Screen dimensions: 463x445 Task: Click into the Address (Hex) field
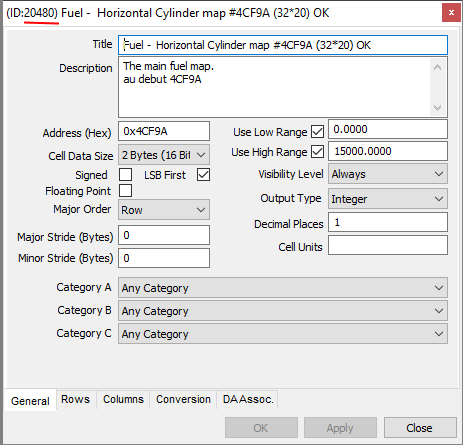pyautogui.click(x=164, y=131)
